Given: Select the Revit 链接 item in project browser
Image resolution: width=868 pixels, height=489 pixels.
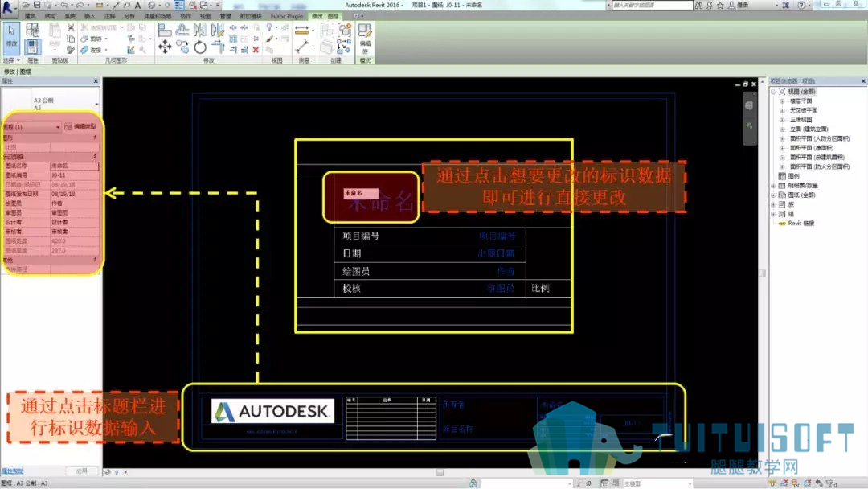Looking at the screenshot, I should pos(800,223).
